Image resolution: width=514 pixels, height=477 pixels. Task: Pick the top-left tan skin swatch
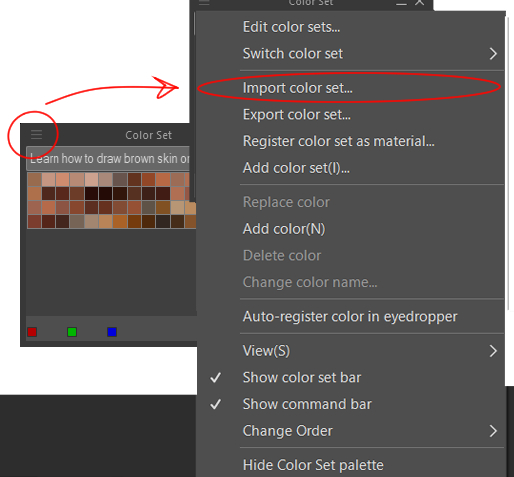(x=35, y=180)
